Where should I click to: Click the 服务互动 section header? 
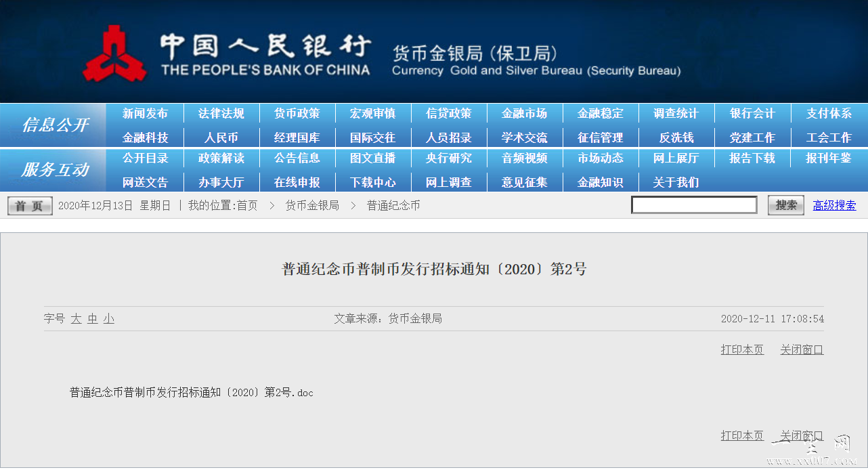tap(55, 170)
